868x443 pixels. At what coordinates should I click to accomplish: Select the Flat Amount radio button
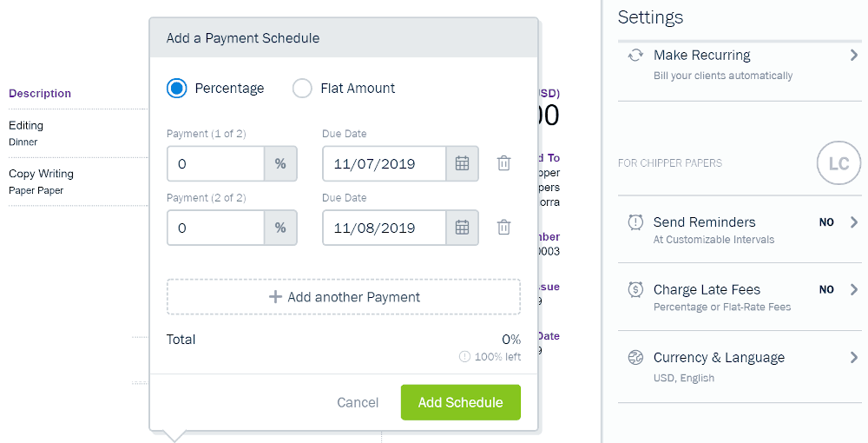(x=302, y=88)
